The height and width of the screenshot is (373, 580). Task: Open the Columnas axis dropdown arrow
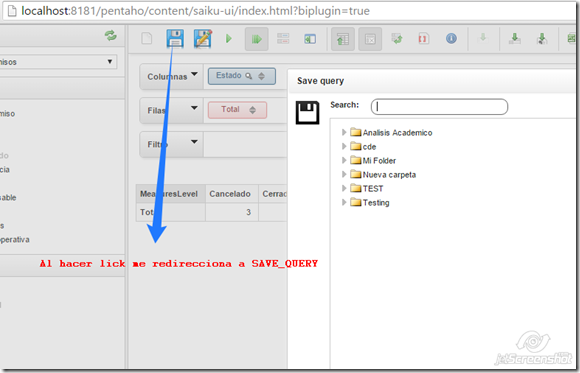(x=194, y=74)
